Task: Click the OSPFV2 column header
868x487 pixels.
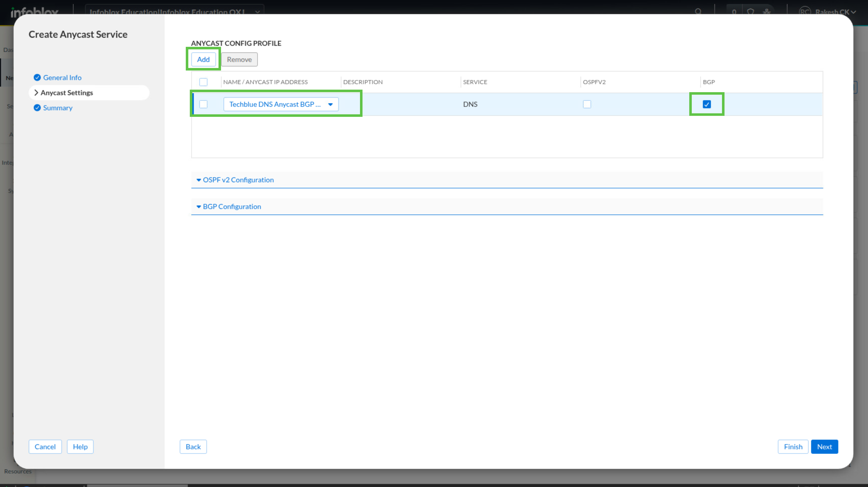Action: click(x=594, y=82)
